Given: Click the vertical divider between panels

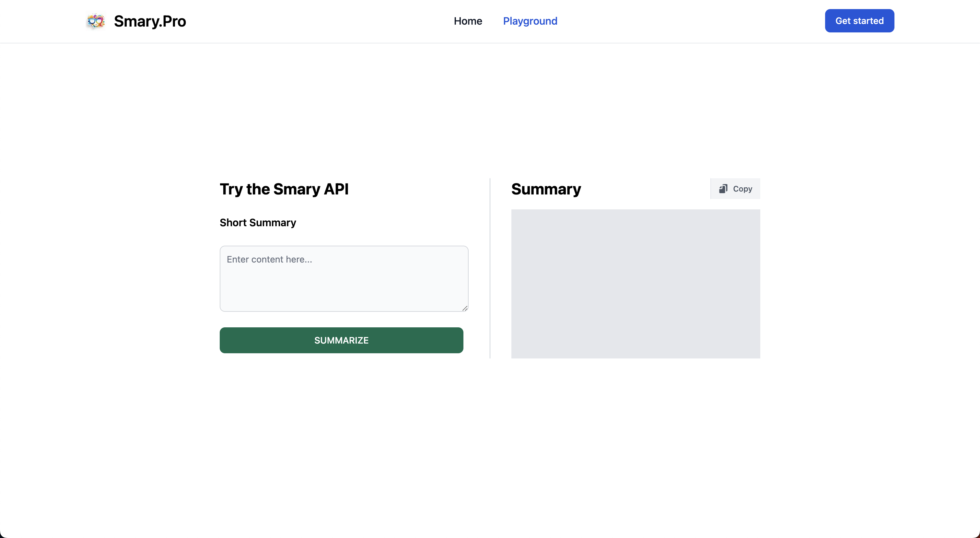Looking at the screenshot, I should tap(490, 268).
